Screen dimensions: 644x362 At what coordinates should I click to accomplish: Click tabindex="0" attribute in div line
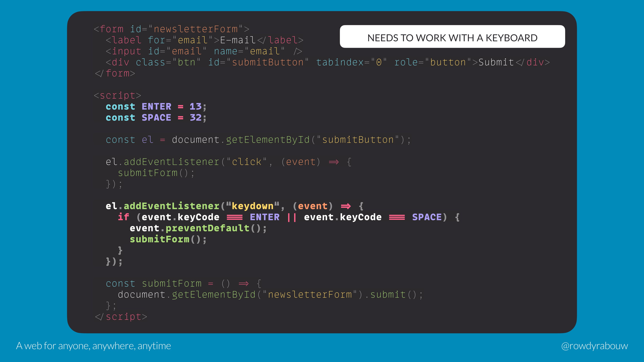[352, 62]
